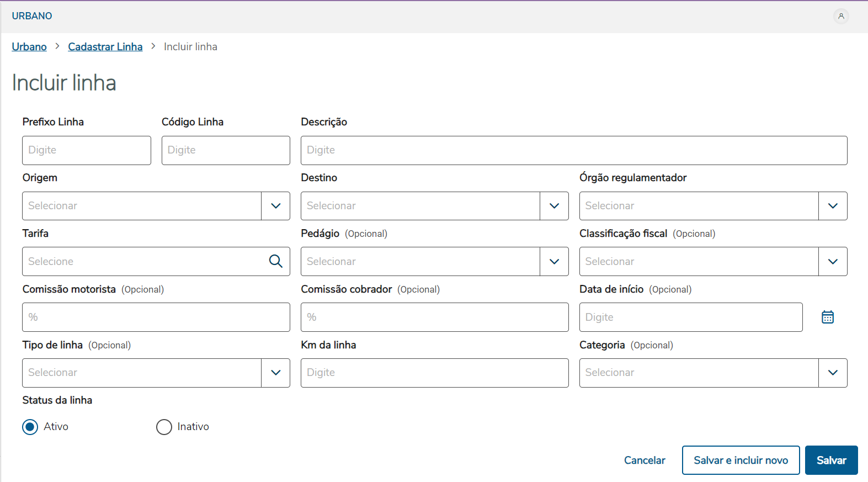
Task: Open the Cadastrar Linha breadcrumb link
Action: coord(105,47)
